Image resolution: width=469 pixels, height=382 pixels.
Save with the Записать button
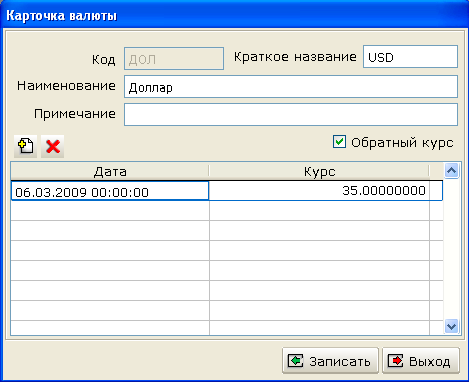coord(330,361)
